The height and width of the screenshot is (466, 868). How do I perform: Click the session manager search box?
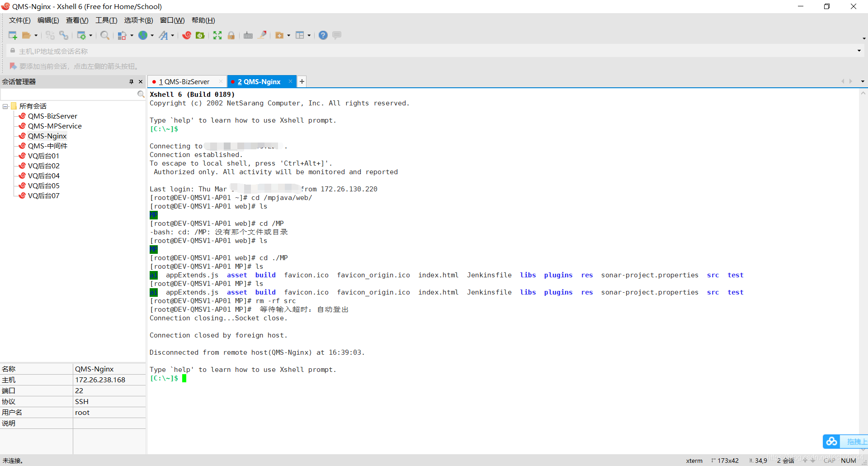(x=69, y=94)
